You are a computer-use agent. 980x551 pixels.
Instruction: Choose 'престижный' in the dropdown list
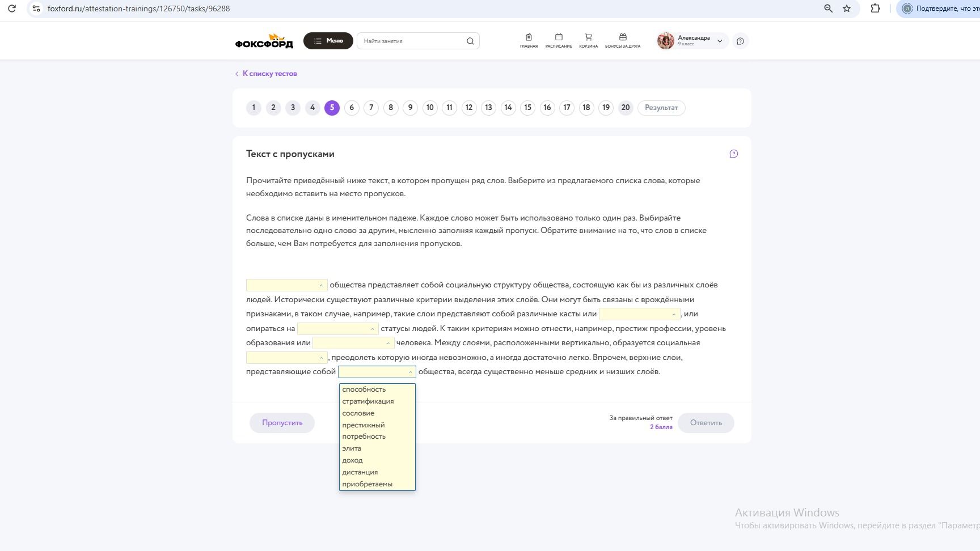point(377,425)
